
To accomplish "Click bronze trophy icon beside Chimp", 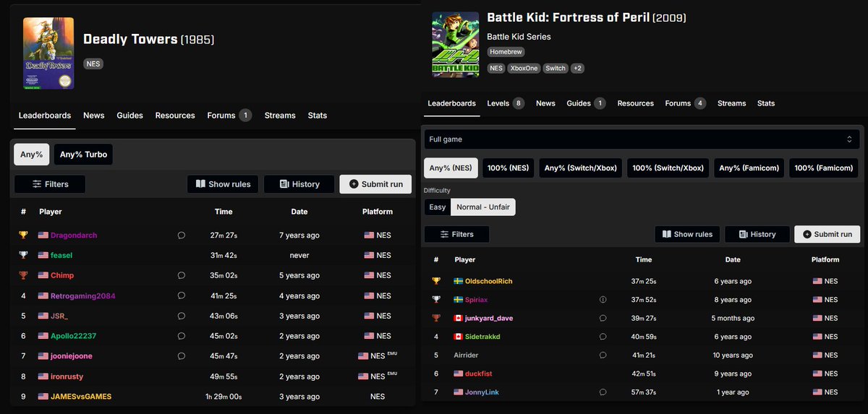I will coord(23,275).
